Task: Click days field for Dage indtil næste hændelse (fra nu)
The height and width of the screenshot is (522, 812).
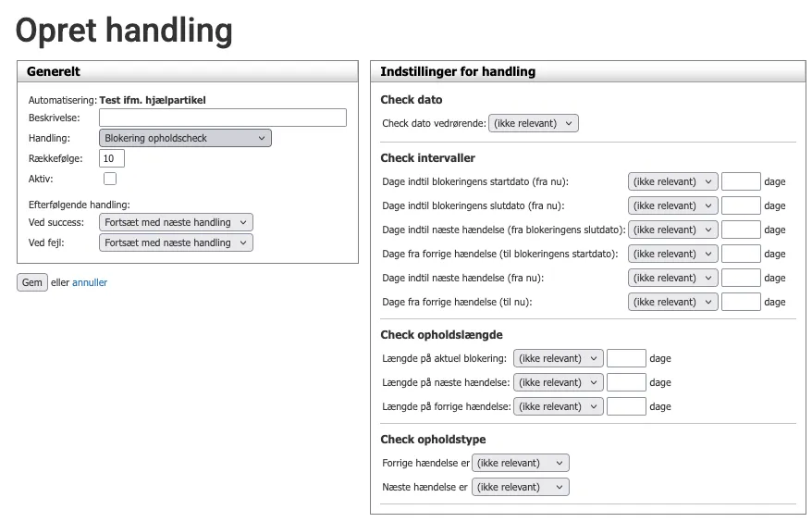Action: click(x=741, y=278)
